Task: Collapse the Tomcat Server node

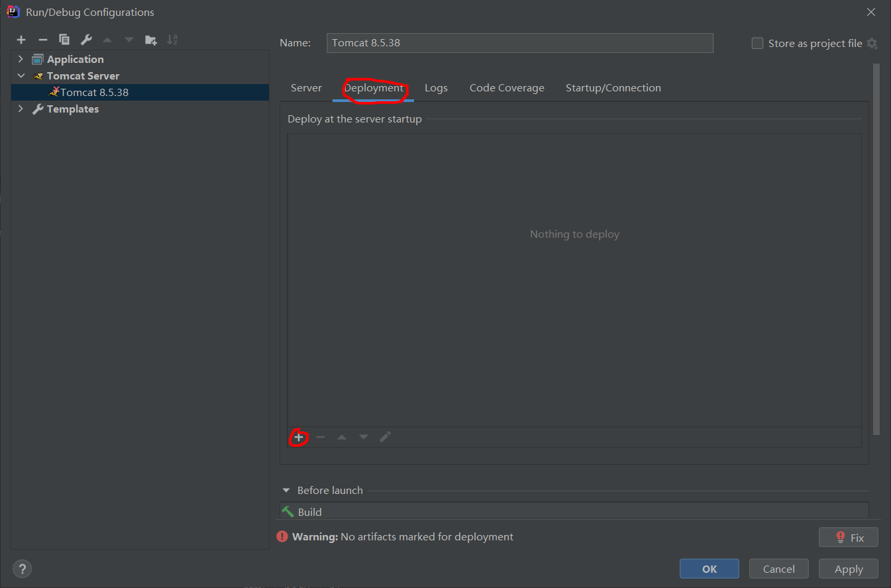Action: pos(21,75)
